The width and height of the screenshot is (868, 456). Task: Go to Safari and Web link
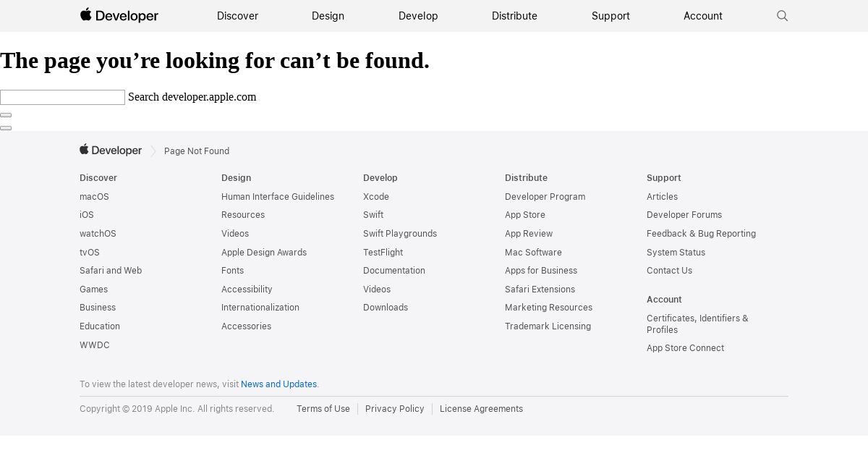[111, 271]
